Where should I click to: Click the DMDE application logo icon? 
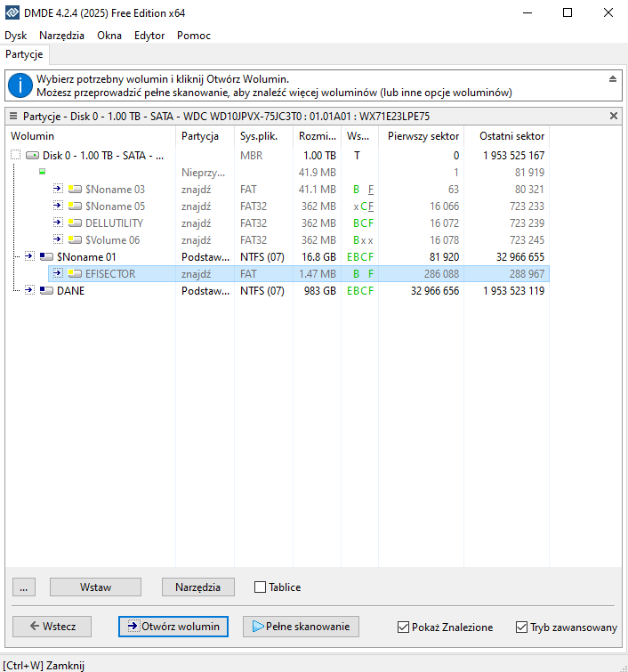[12, 12]
